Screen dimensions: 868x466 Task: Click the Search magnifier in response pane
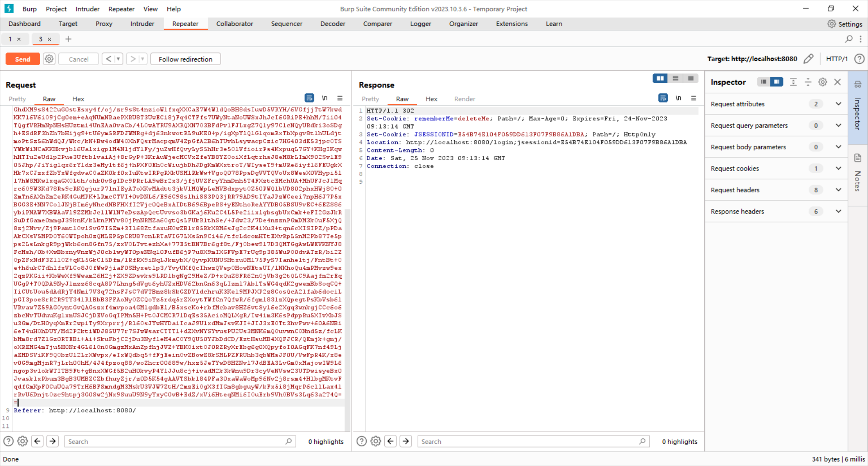click(x=642, y=441)
